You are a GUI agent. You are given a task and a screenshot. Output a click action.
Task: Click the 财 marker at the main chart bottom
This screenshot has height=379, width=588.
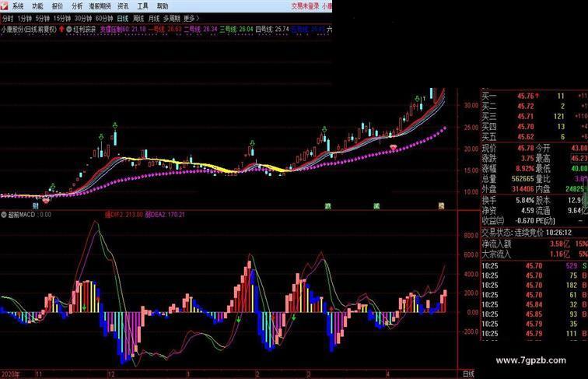pyautogui.click(x=35, y=205)
